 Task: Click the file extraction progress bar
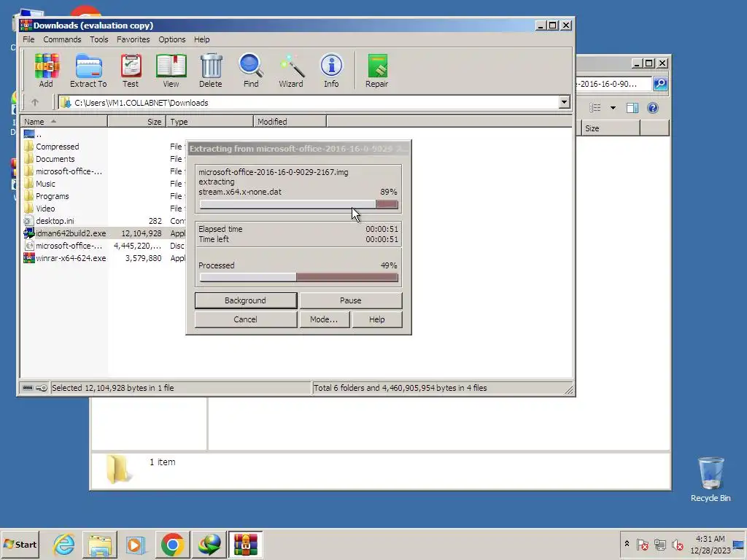pos(298,204)
